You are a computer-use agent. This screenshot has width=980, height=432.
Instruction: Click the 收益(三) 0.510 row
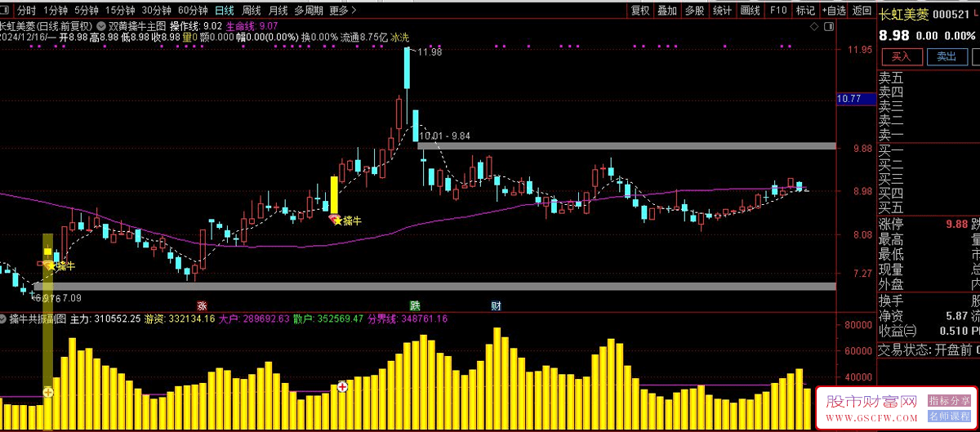(x=923, y=331)
